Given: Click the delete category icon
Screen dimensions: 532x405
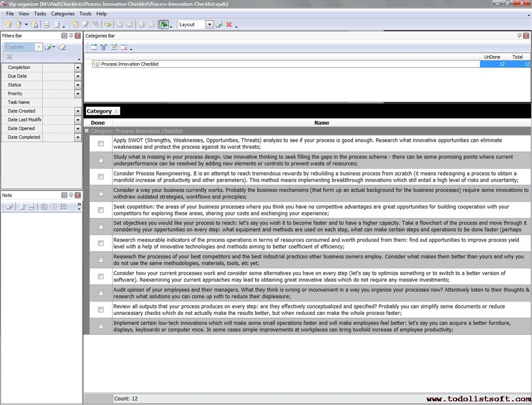Looking at the screenshot, I should click(124, 47).
